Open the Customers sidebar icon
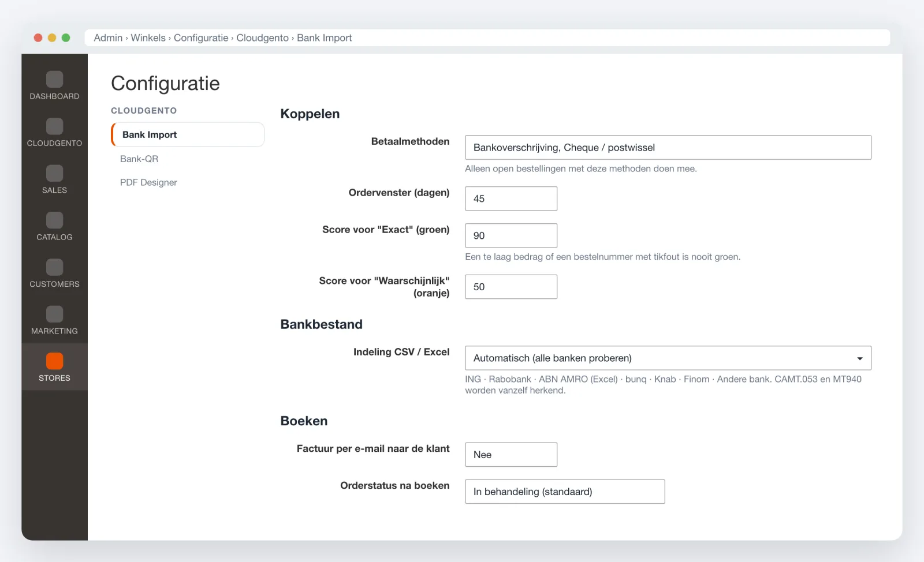Screen dimensions: 924x562 tap(54, 267)
